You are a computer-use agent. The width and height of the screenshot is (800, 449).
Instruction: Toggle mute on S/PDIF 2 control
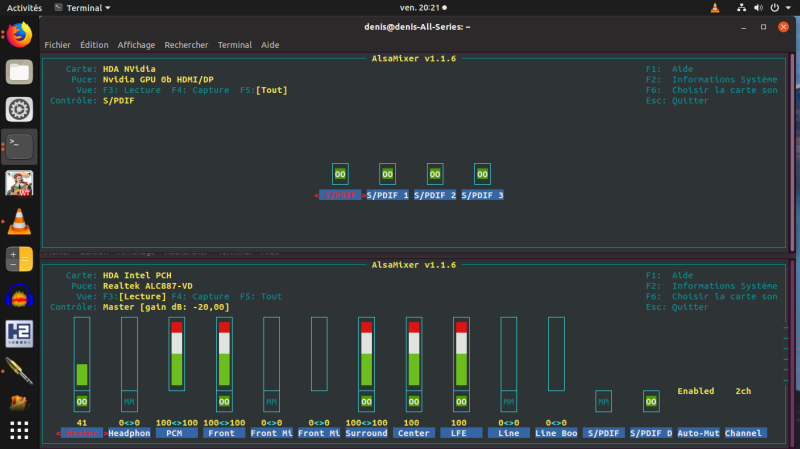(x=435, y=174)
